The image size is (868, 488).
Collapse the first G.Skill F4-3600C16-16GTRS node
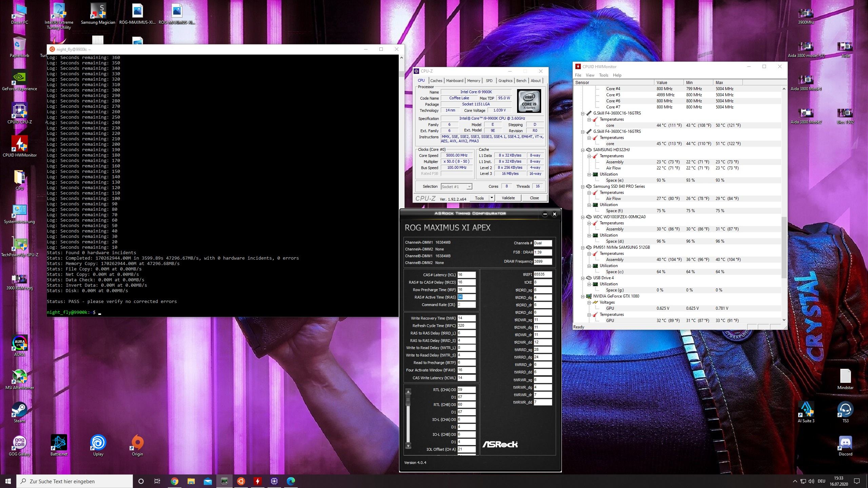[x=583, y=113]
